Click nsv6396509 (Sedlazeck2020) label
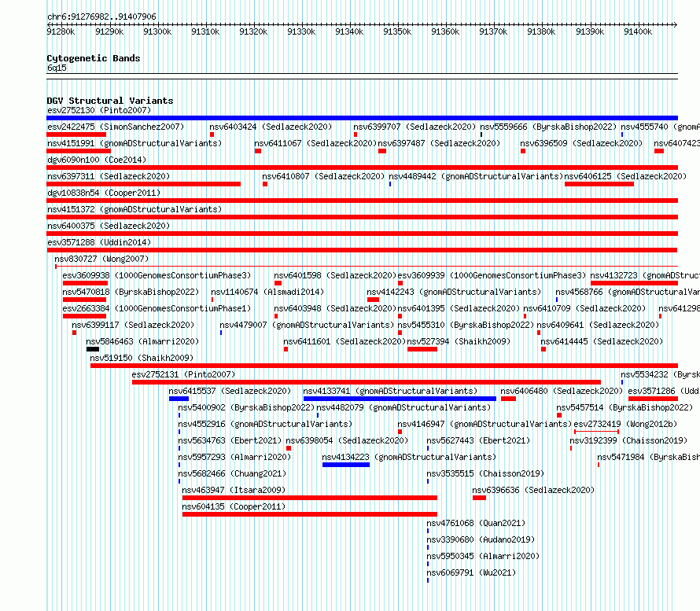 click(581, 143)
